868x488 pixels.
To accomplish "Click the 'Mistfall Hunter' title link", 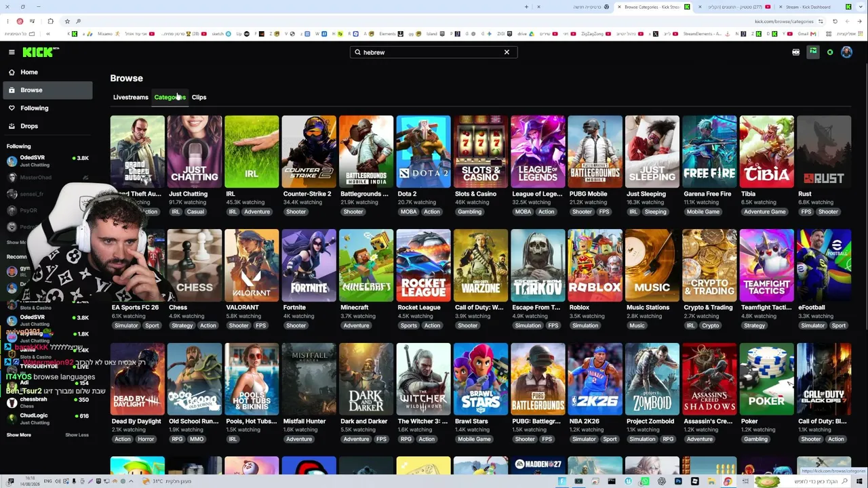I will [304, 422].
